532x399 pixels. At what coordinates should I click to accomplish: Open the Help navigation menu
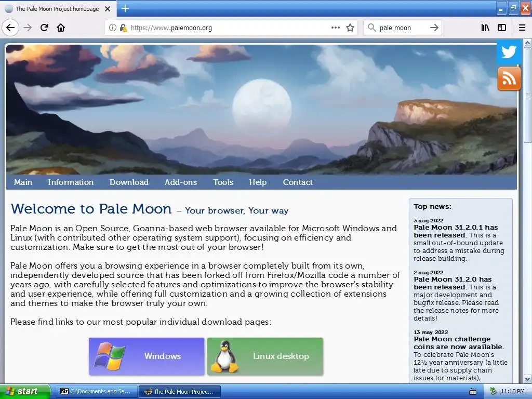(258, 182)
